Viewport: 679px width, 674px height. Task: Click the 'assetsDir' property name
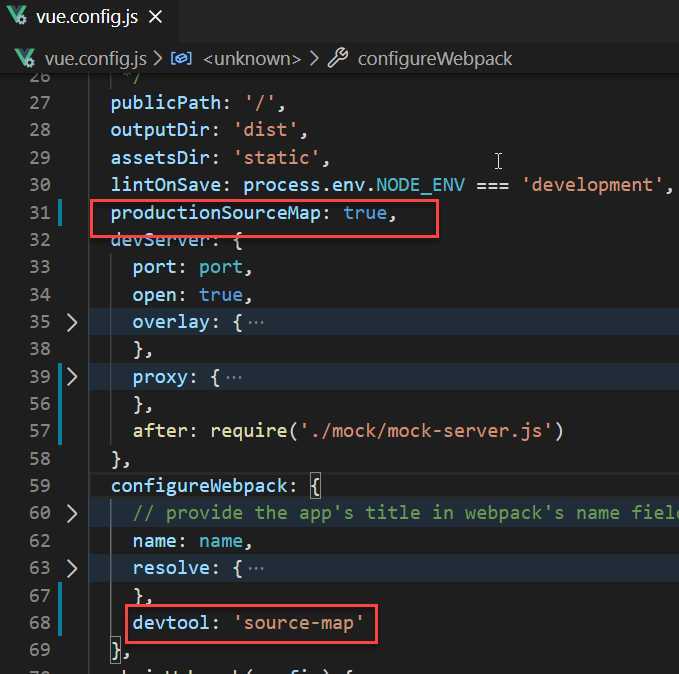click(160, 158)
